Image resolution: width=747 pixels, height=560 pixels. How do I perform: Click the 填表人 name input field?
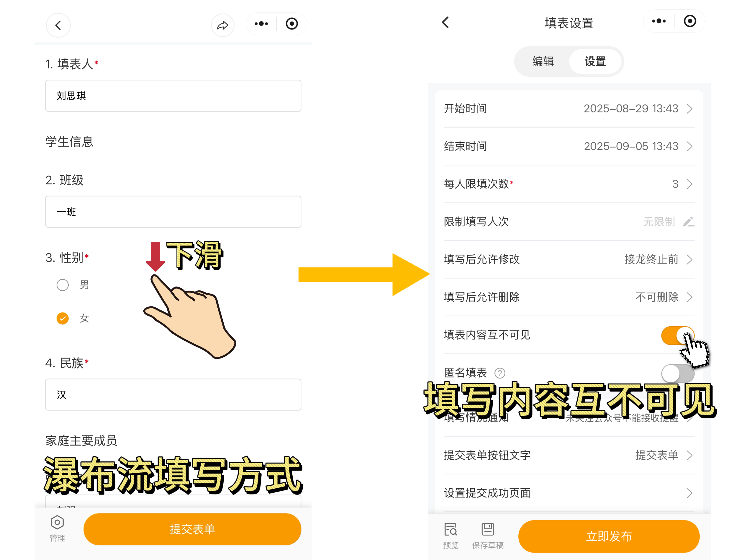(x=173, y=96)
